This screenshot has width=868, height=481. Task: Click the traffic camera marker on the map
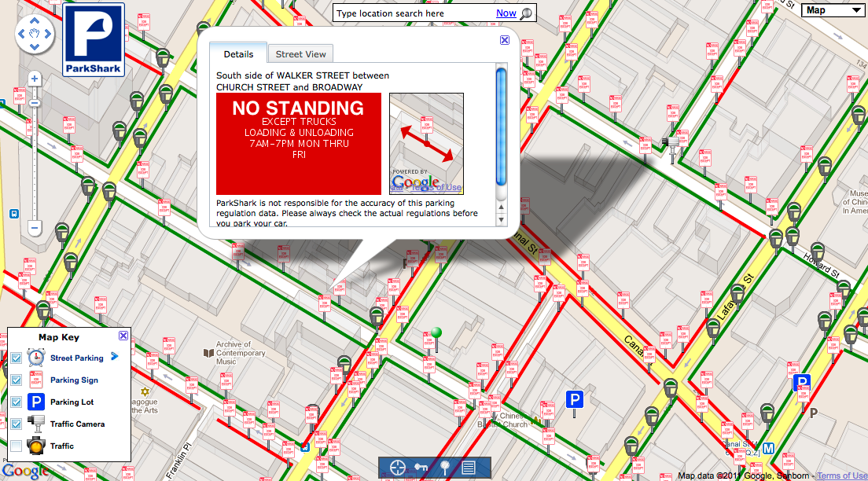[x=671, y=149]
